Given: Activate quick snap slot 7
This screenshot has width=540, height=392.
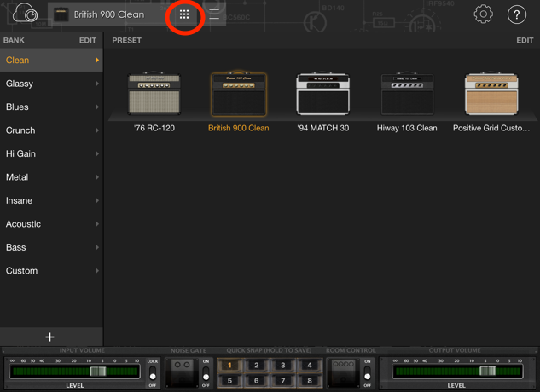Looking at the screenshot, I should tap(282, 381).
